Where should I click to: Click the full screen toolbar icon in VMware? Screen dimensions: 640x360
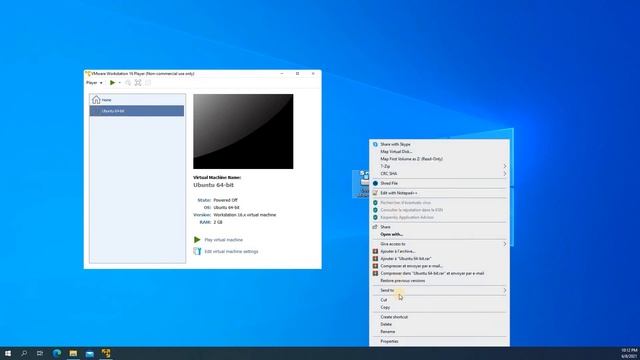pos(138,82)
